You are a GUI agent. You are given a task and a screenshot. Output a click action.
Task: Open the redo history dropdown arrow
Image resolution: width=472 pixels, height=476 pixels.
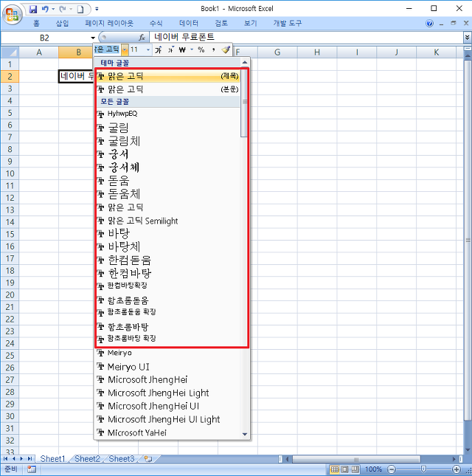(x=71, y=9)
